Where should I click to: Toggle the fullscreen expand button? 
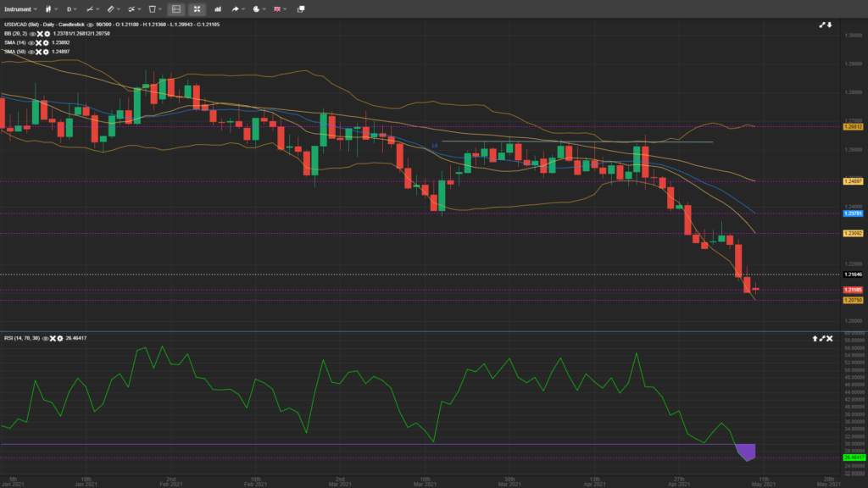(197, 8)
